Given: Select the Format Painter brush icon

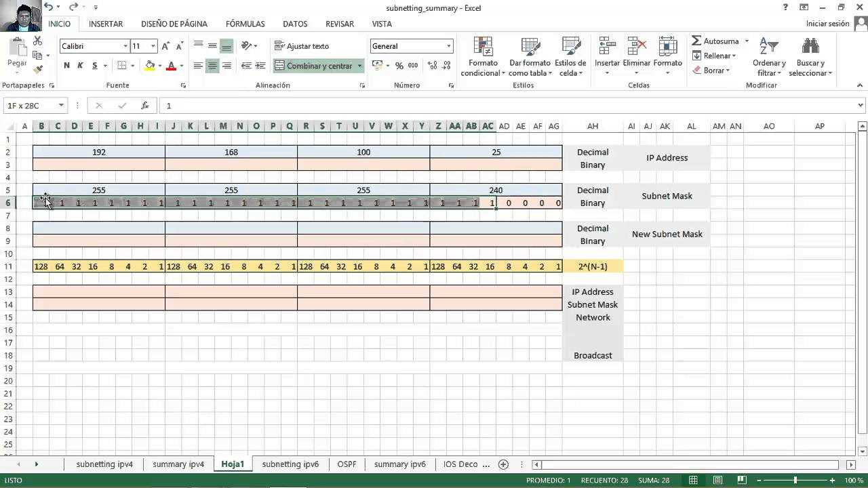Looking at the screenshot, I should click(38, 68).
